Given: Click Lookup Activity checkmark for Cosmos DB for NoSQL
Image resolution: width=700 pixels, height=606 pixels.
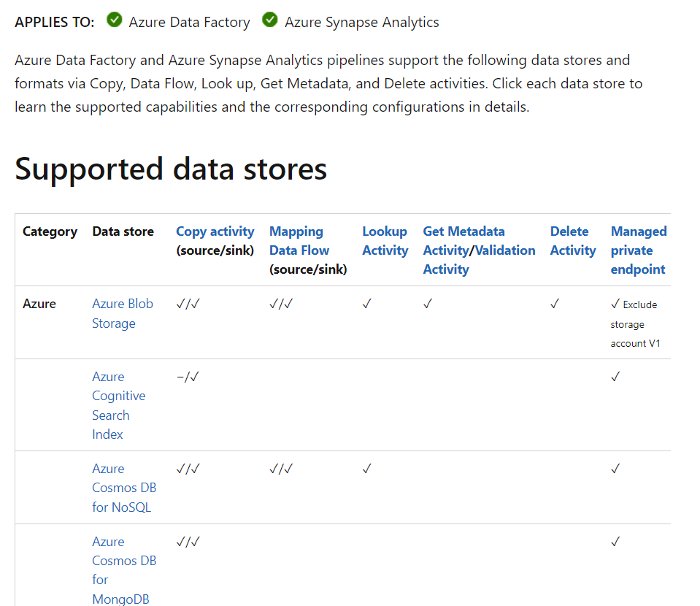Looking at the screenshot, I should 367,469.
